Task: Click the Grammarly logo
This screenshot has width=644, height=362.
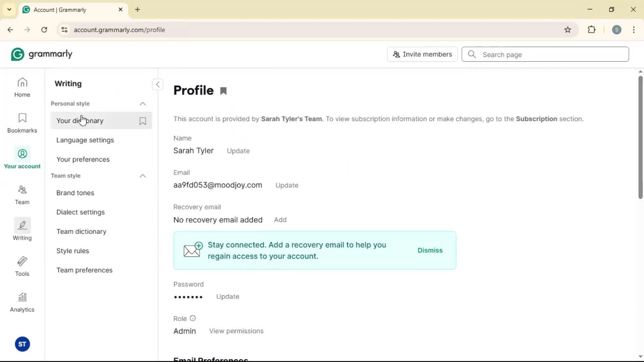Action: [x=42, y=54]
